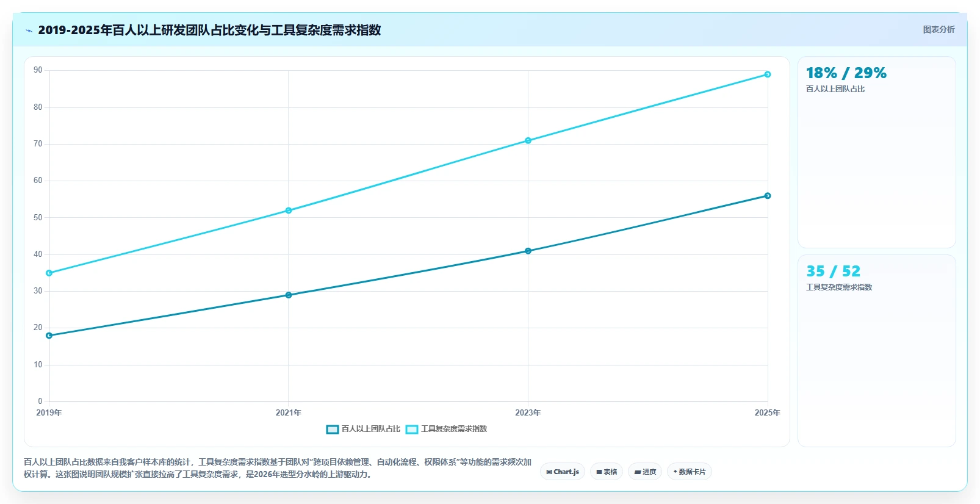Viewport: 980px width, 504px height.
Task: Click the 2023年 data point on the light cyan line
Action: point(528,141)
